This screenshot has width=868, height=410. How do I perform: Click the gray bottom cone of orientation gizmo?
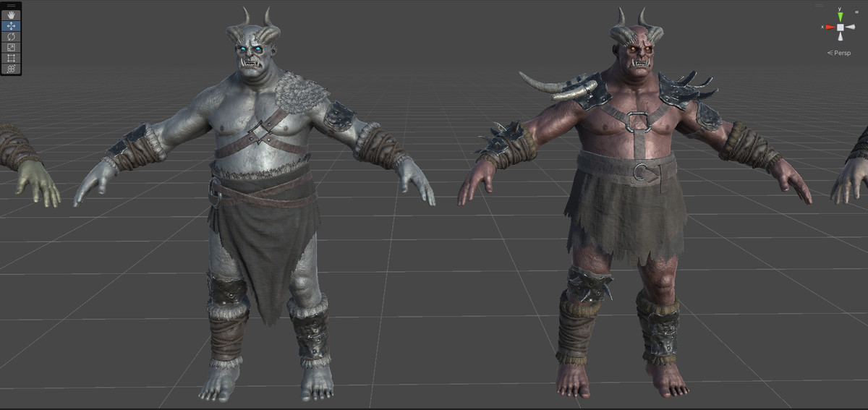840,38
